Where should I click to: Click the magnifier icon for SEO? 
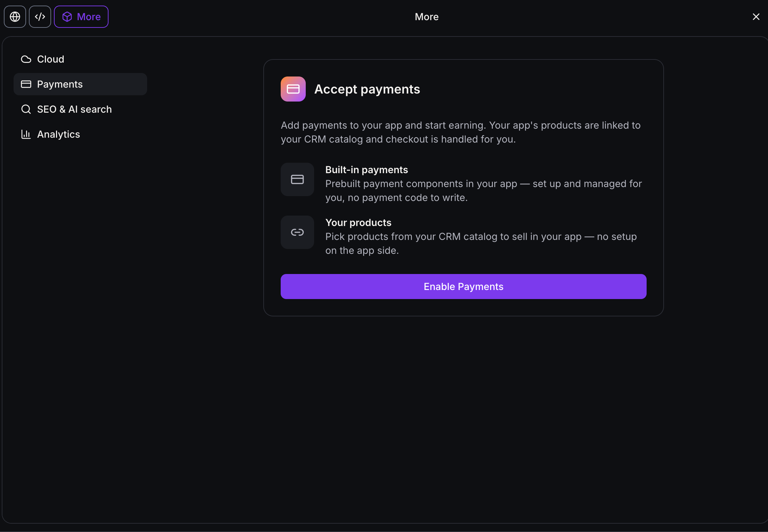[x=26, y=109]
